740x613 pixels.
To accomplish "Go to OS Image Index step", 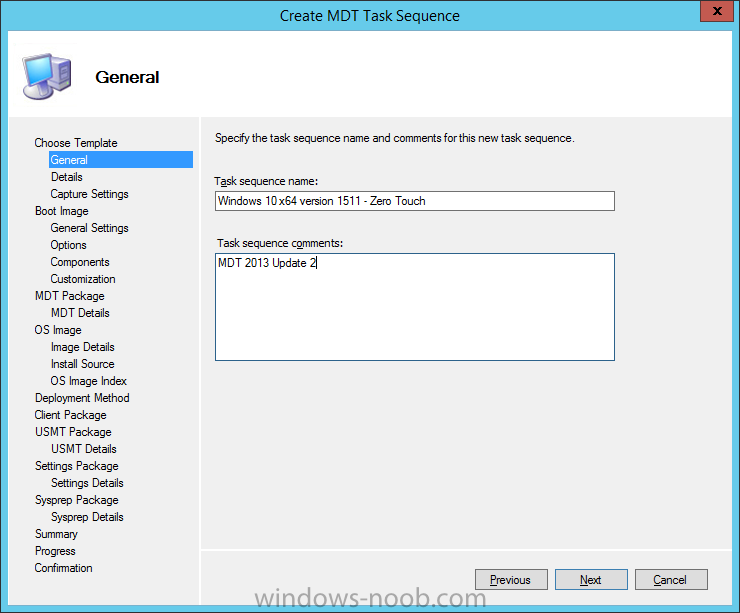I will (88, 381).
